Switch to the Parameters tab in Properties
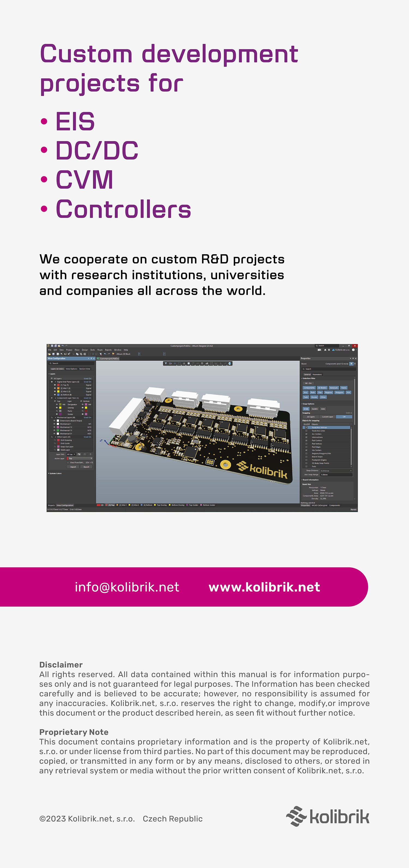The image size is (409, 868). [317, 375]
